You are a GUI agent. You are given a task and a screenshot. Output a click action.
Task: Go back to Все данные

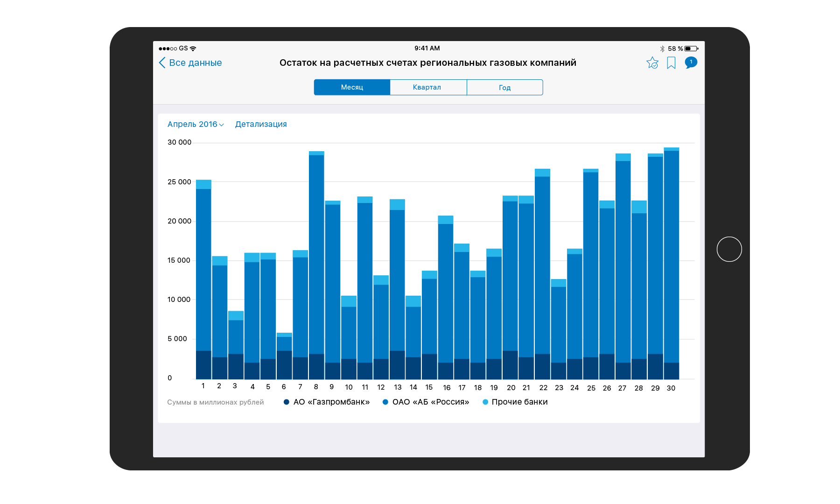coord(195,63)
